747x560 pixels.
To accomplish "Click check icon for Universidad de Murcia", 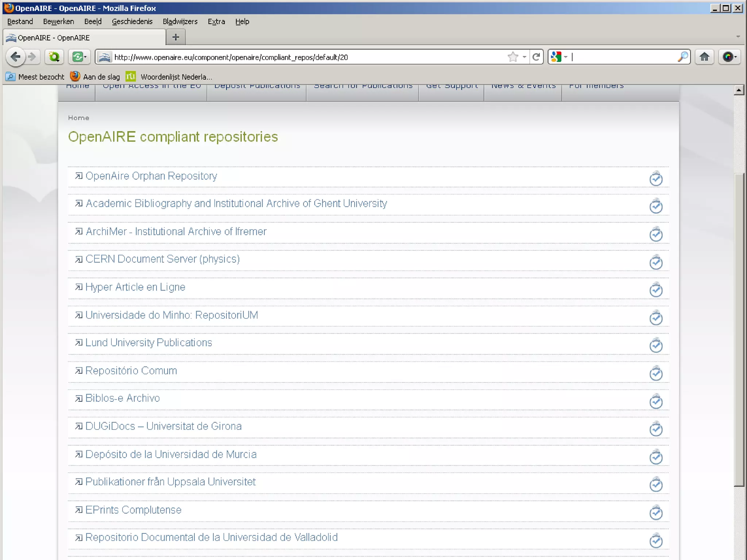I will [x=656, y=457].
